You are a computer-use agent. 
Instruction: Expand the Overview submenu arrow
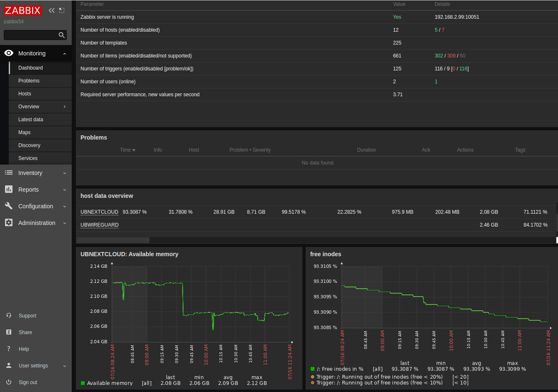(x=65, y=107)
